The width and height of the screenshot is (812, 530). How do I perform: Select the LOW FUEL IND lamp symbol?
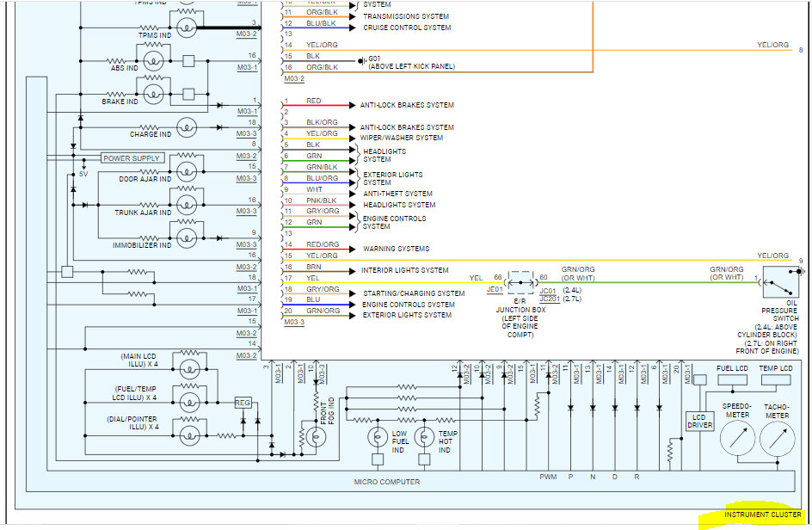377,436
